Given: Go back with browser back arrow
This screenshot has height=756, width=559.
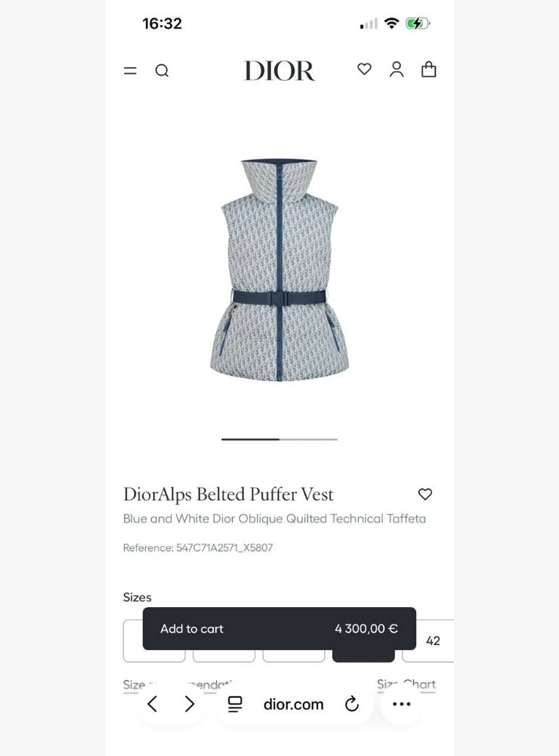Looking at the screenshot, I should coord(153,705).
